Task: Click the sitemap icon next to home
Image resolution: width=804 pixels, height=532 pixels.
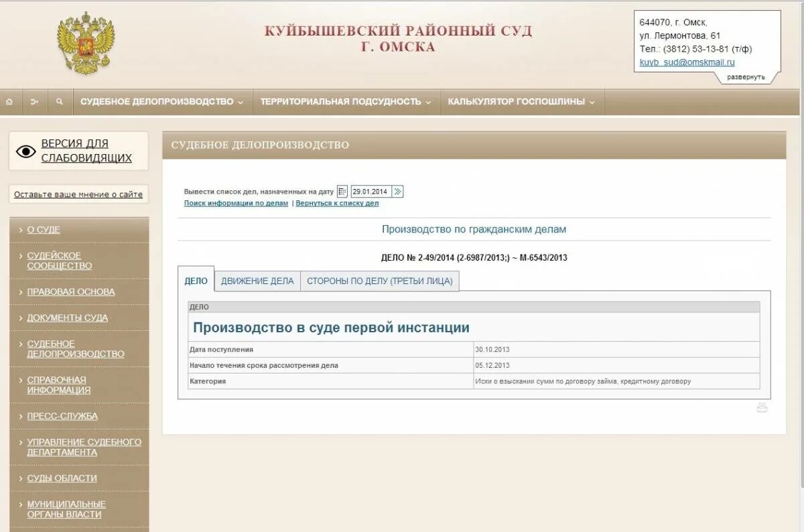Action: click(x=34, y=101)
